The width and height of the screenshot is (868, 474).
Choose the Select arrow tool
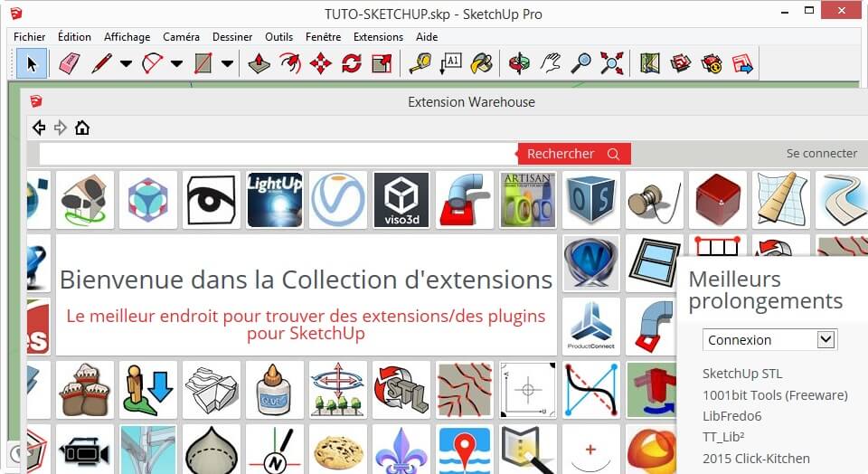[x=32, y=63]
